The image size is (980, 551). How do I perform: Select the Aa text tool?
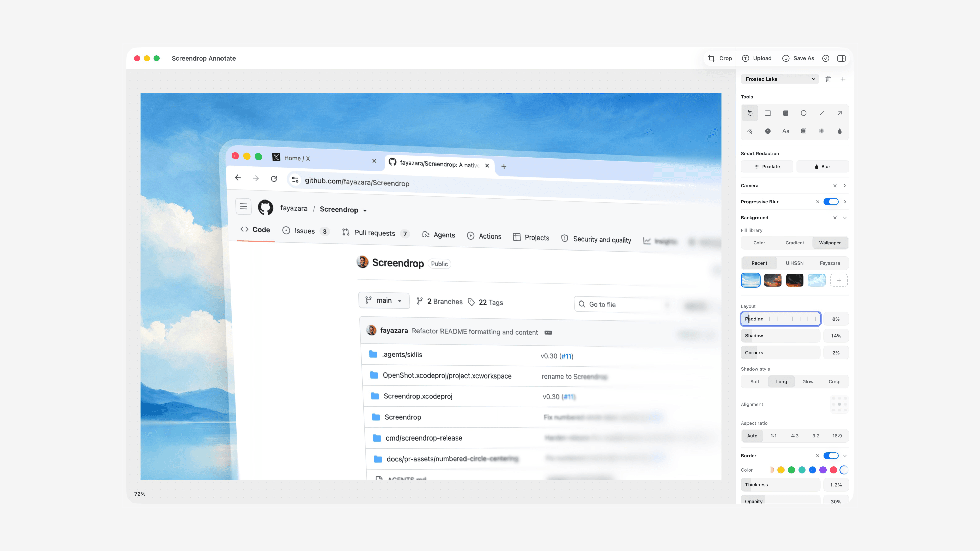(x=786, y=131)
